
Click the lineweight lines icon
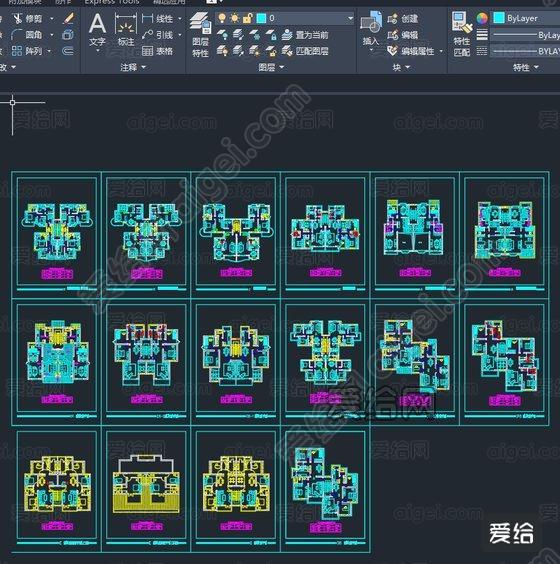482,35
